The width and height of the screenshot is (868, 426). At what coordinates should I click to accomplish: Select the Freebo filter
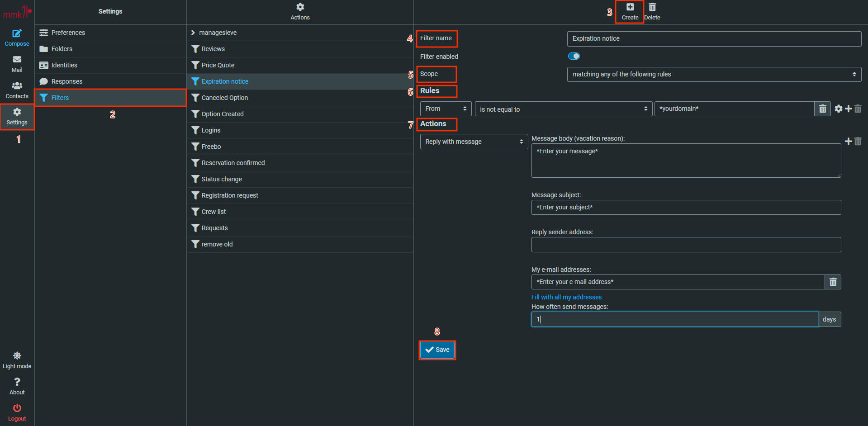(300, 147)
